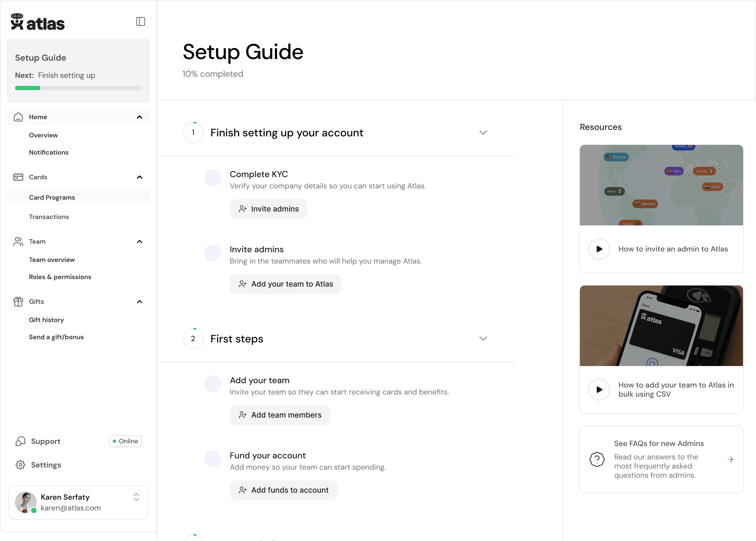Go to Roles & permissions
The image size is (756, 541).
click(60, 277)
